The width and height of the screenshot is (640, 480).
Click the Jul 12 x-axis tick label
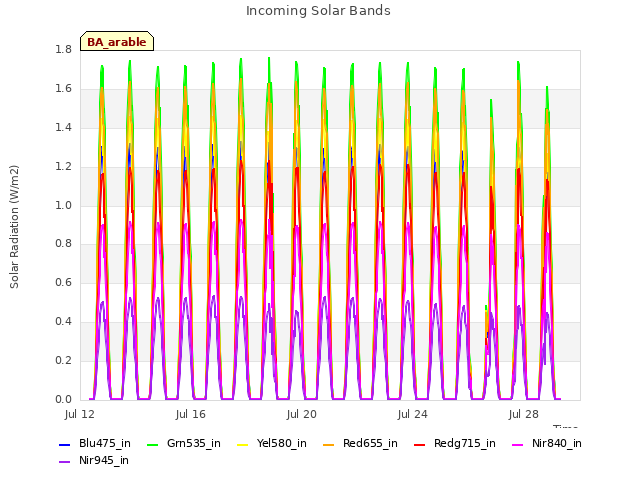(80, 414)
